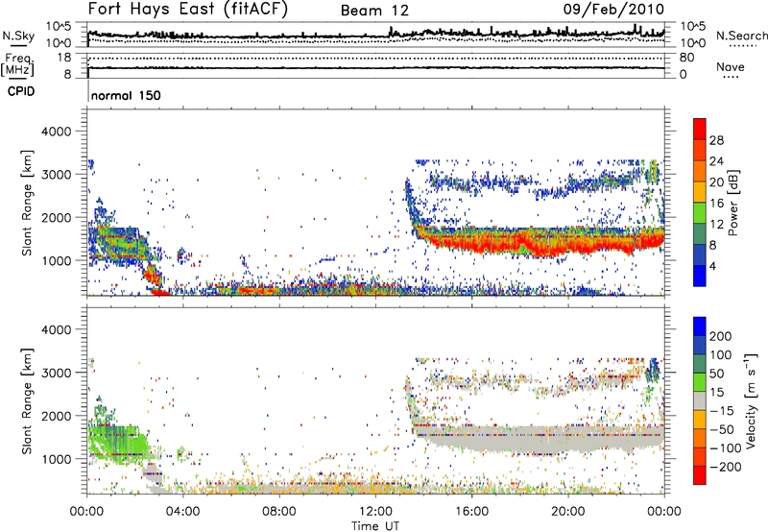Click the green velocity patch near 01:00 UT
This screenshot has height=532, width=768.
[115, 444]
